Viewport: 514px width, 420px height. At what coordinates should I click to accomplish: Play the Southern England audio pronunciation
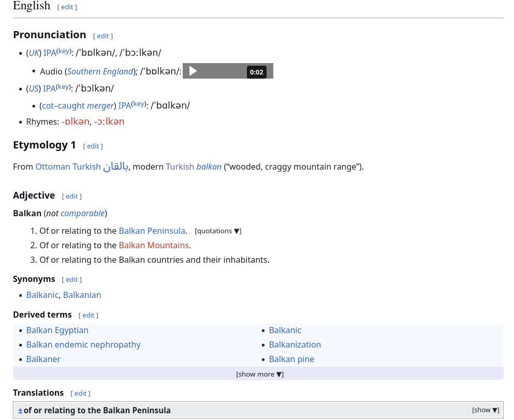[193, 71]
